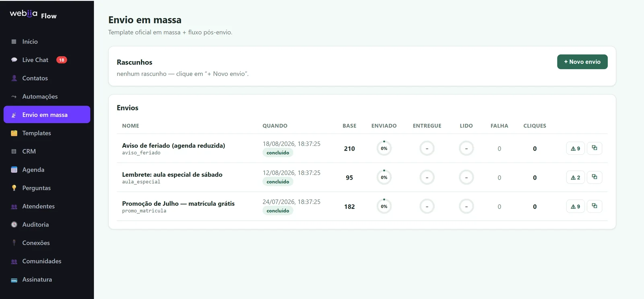The width and height of the screenshot is (644, 299).
Task: Click Enviado 0% ring for Aviso de feriado
Action: 384,148
